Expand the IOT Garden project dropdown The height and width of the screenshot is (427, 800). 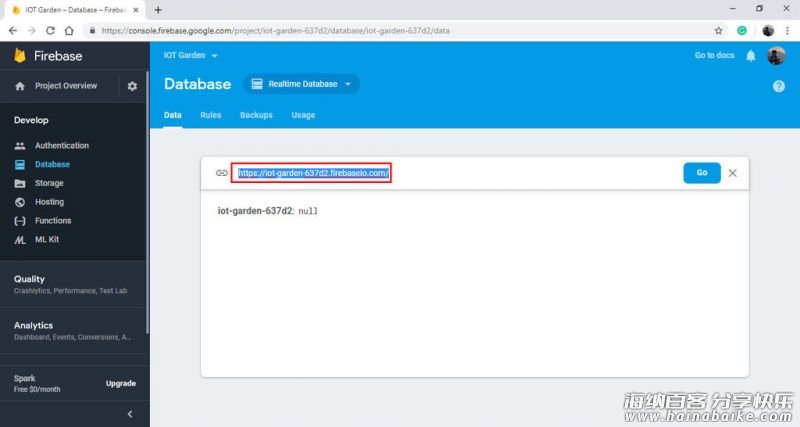190,55
